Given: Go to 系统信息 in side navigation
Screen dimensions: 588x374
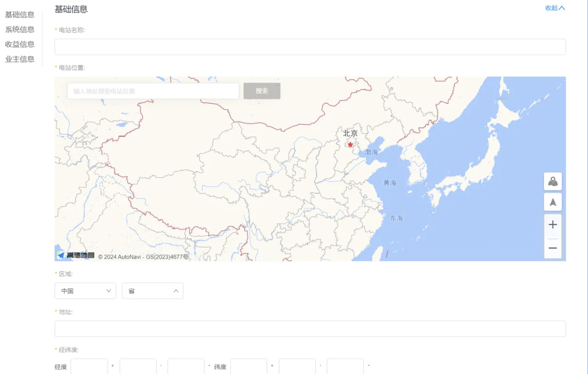Looking at the screenshot, I should click(19, 29).
